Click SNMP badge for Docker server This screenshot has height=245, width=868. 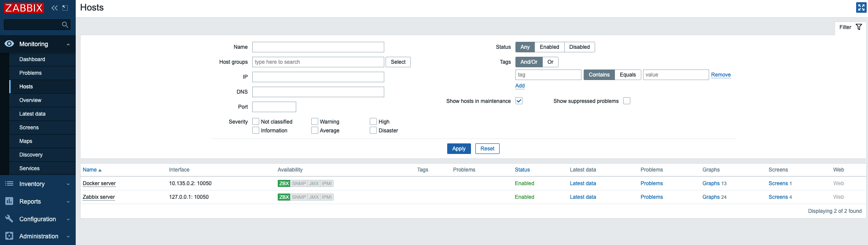click(x=299, y=183)
